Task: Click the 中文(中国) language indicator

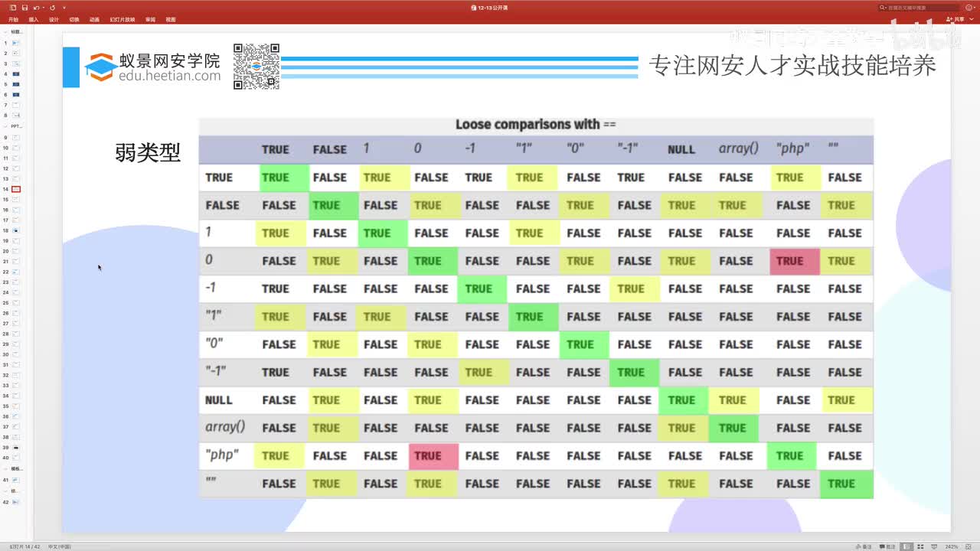Action: pyautogui.click(x=60, y=546)
